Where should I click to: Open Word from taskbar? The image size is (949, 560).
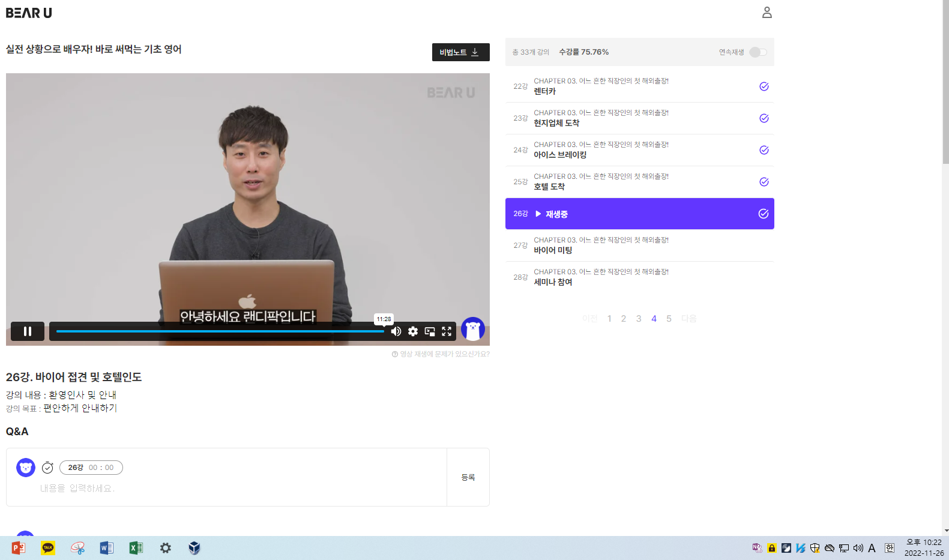click(x=107, y=548)
